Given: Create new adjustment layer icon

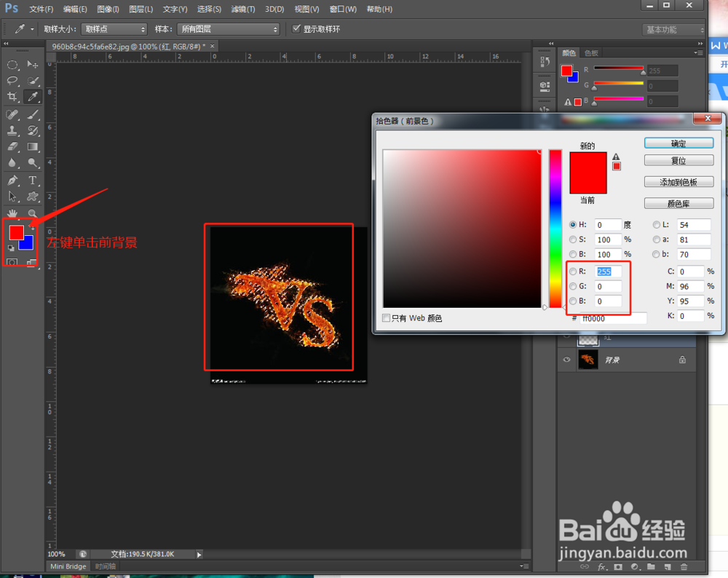Looking at the screenshot, I should (635, 567).
